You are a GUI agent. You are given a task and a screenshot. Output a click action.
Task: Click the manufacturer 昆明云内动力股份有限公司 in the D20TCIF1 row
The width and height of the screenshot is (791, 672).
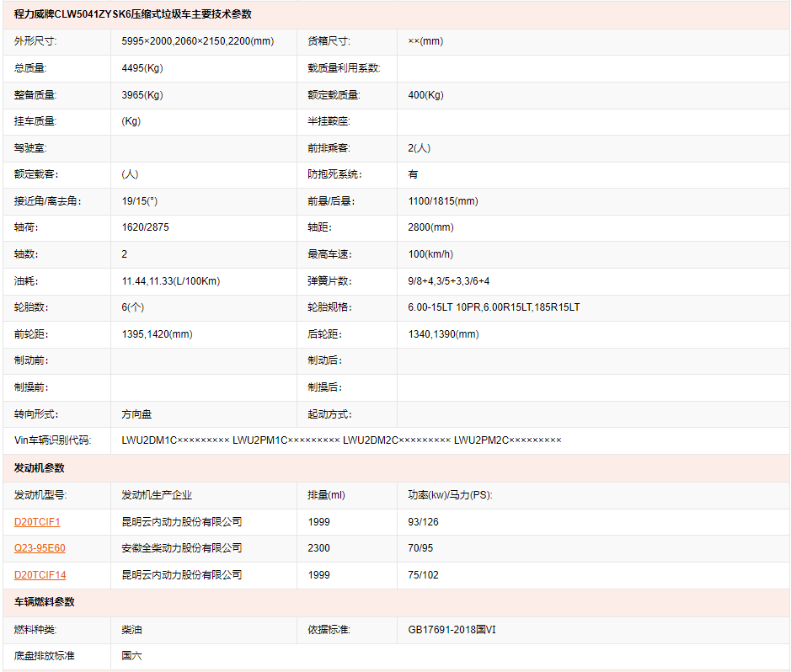point(182,522)
